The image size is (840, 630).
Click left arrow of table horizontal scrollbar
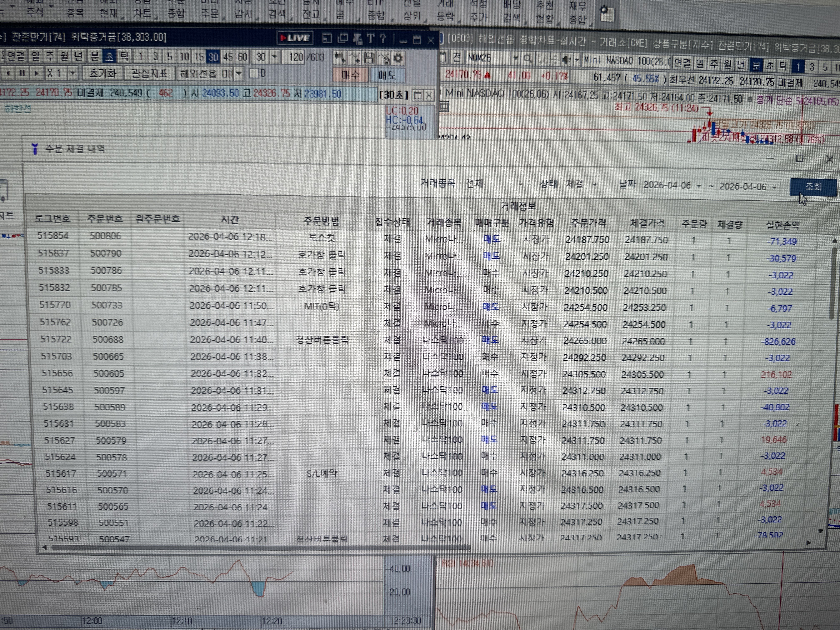(x=44, y=547)
